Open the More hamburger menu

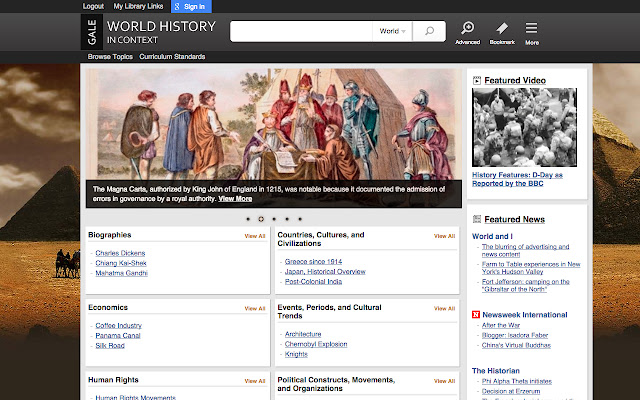531,28
